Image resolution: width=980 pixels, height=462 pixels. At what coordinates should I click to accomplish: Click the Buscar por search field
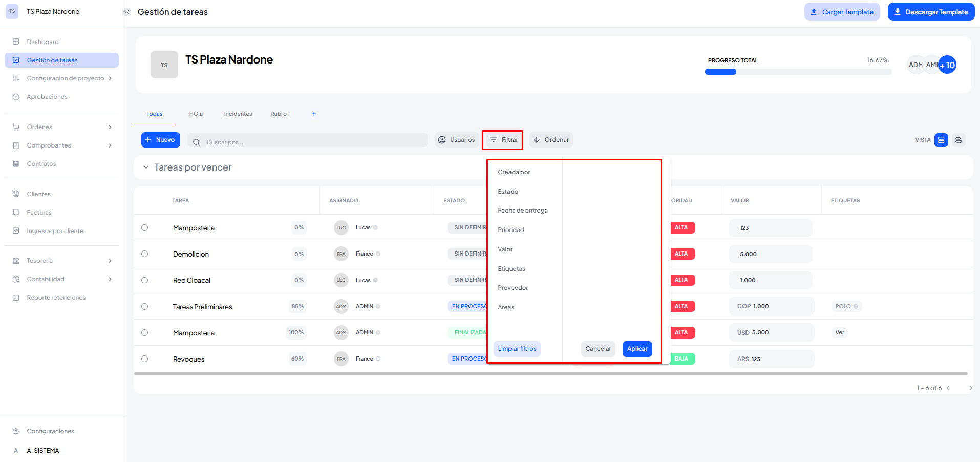point(312,142)
